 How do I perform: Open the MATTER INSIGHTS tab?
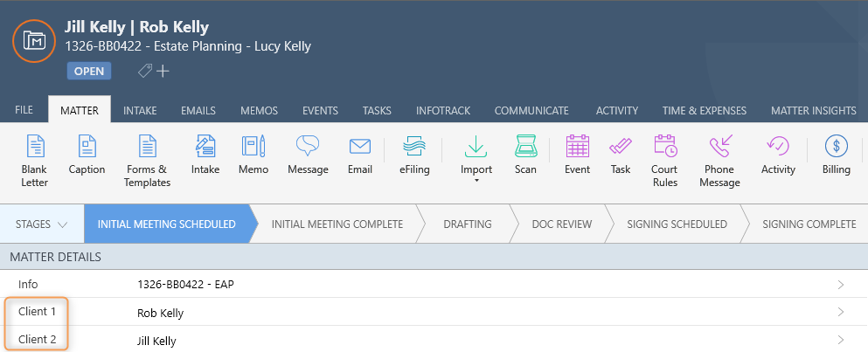813,111
